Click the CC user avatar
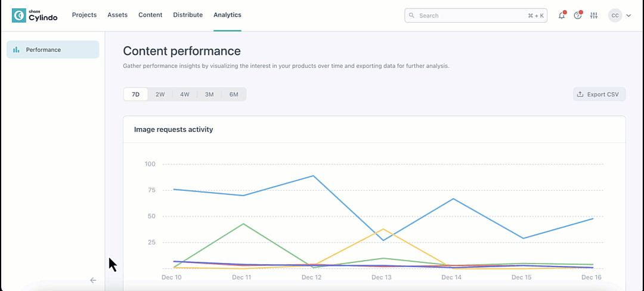This screenshot has width=644, height=291. click(615, 16)
